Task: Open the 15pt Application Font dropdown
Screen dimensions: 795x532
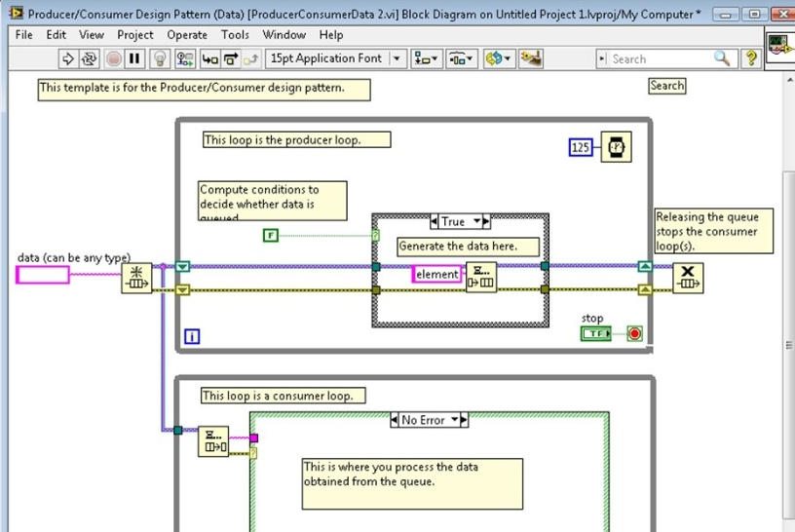Action: [x=397, y=58]
